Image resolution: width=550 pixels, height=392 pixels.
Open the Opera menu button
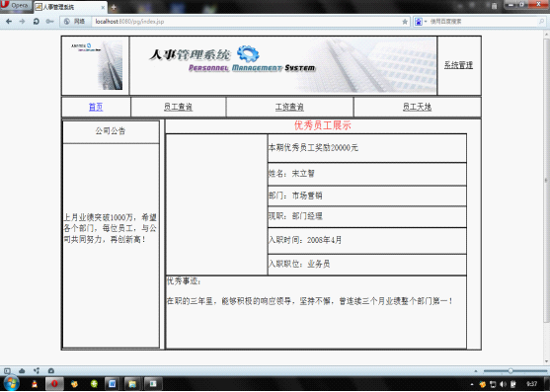click(16, 5)
